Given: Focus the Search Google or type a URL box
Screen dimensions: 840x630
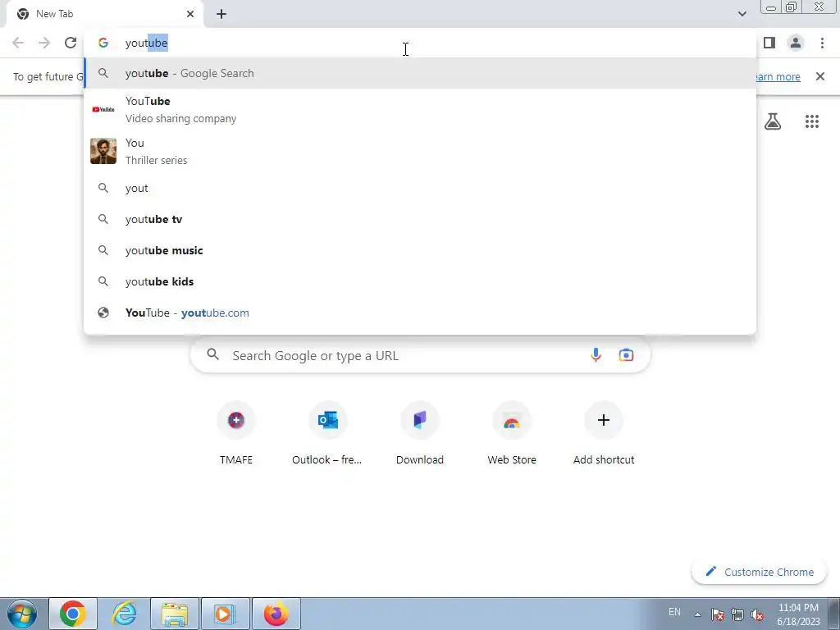Looking at the screenshot, I should [x=420, y=355].
